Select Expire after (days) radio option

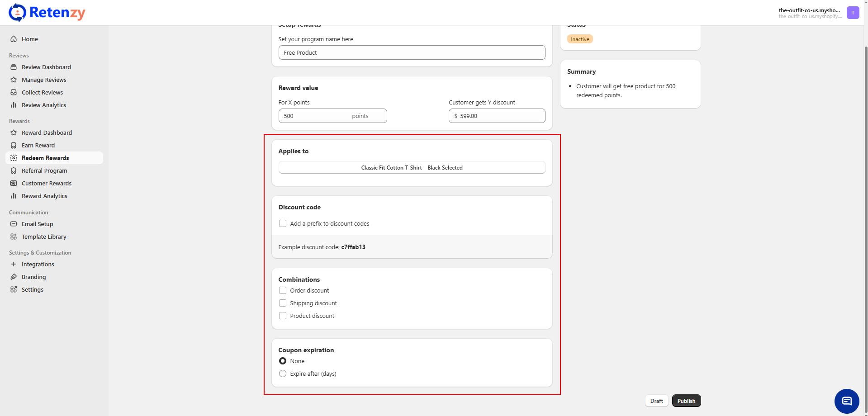click(283, 373)
